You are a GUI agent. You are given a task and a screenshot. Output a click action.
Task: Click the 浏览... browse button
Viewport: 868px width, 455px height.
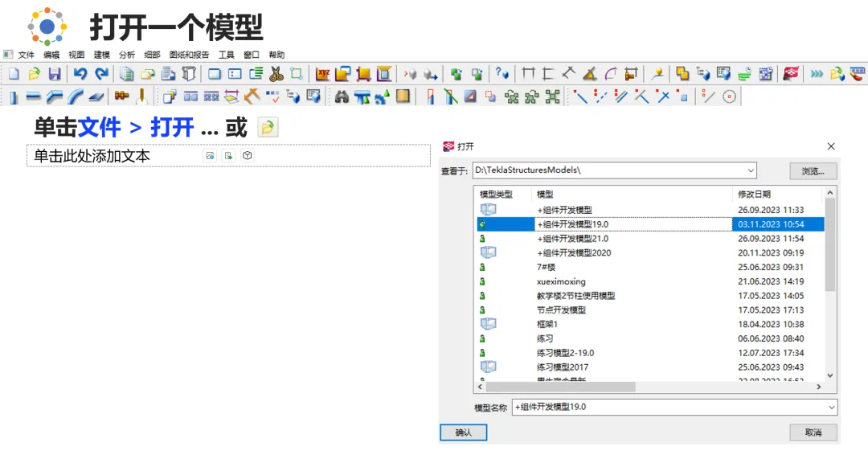pyautogui.click(x=813, y=171)
